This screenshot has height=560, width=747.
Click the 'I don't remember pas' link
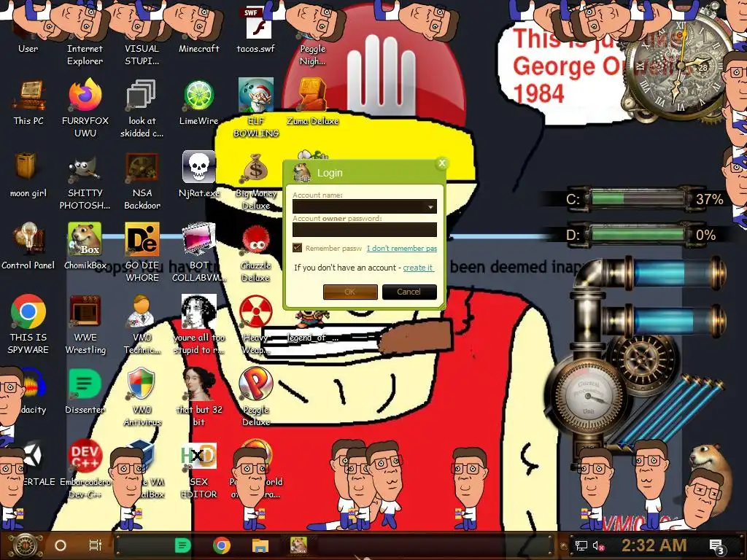coord(402,248)
